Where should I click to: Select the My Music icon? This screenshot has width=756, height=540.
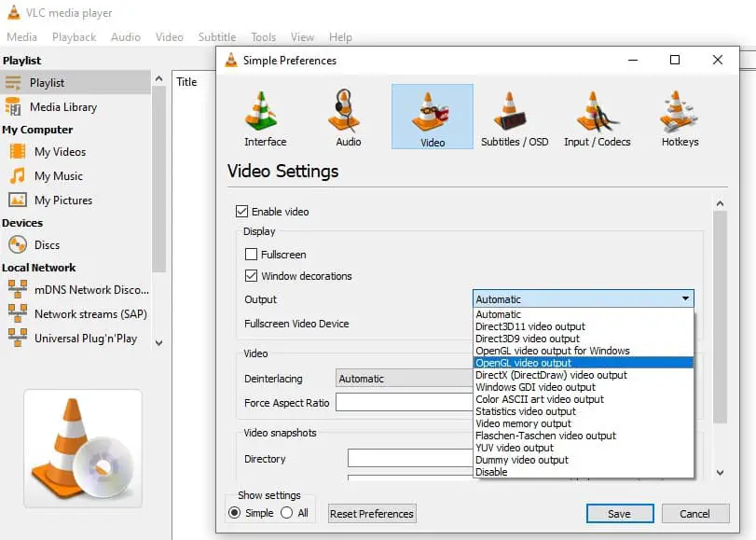[x=17, y=176]
